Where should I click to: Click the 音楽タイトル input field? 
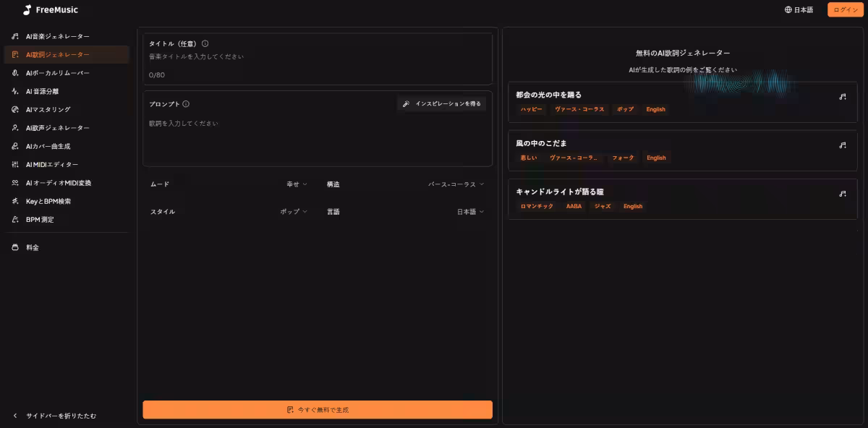(317, 56)
